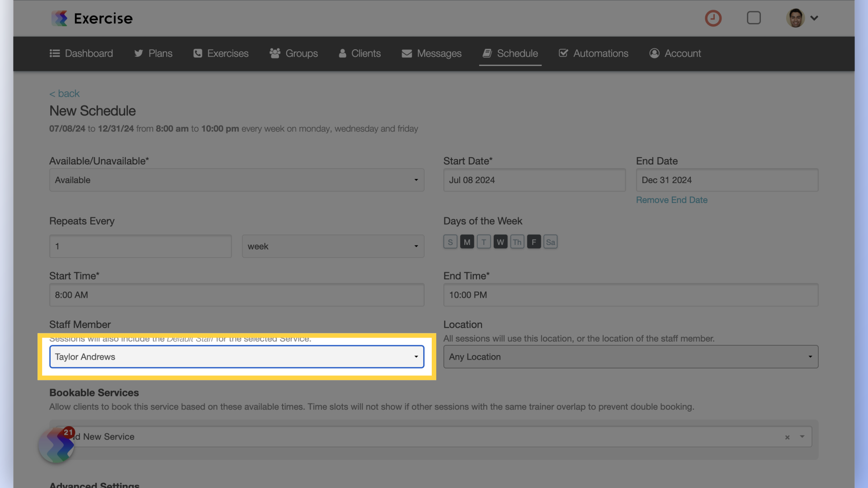The image size is (868, 488).
Task: Expand the Staff Member Taylor Andrews dropdown
Action: pyautogui.click(x=415, y=357)
